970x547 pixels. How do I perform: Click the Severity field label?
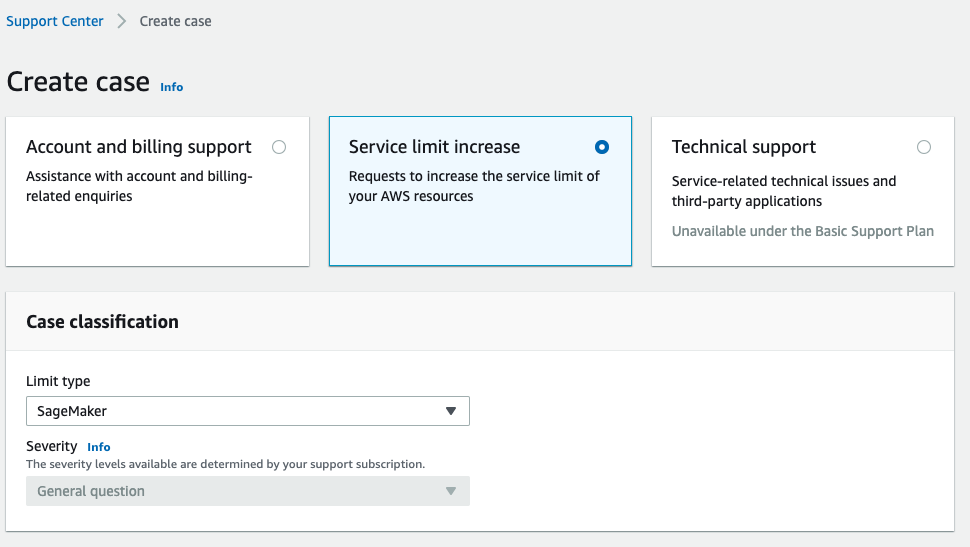[51, 446]
